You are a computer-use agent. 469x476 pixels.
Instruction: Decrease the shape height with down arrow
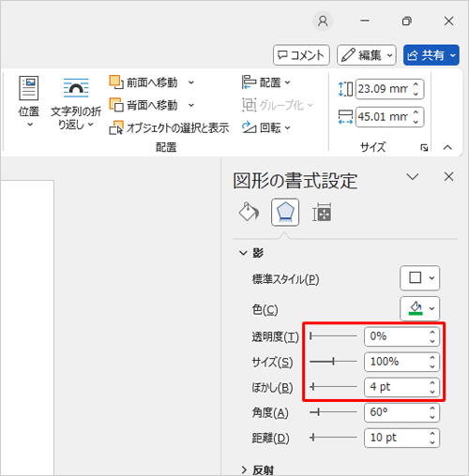point(416,94)
